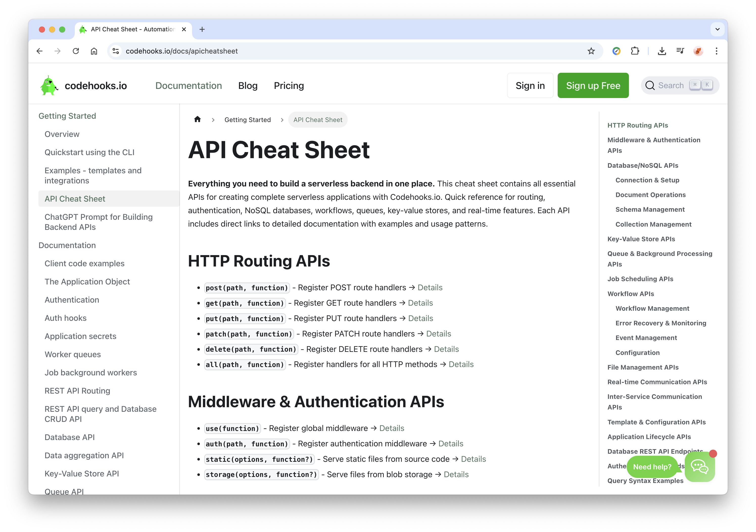This screenshot has height=532, width=756.
Task: Open Details link for post(path, function)
Action: [430, 287]
